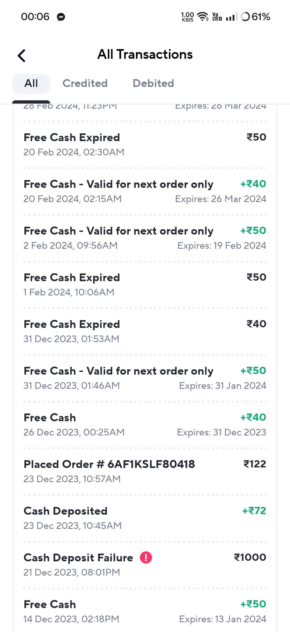Tap the battery indicator showing 61%
Image resolution: width=290 pixels, height=644 pixels.
pos(255,17)
